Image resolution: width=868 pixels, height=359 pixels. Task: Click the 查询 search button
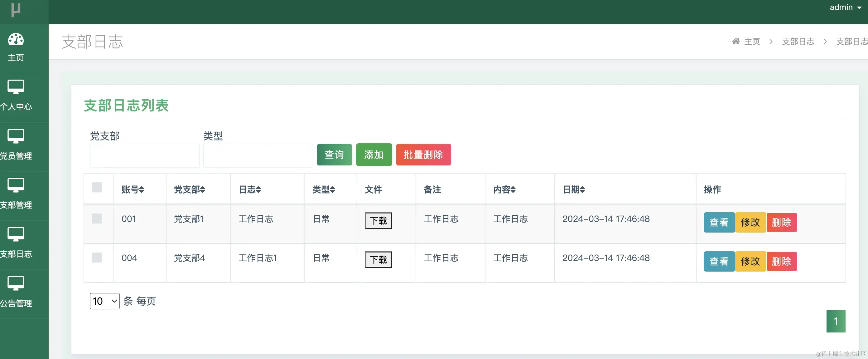[x=334, y=155]
